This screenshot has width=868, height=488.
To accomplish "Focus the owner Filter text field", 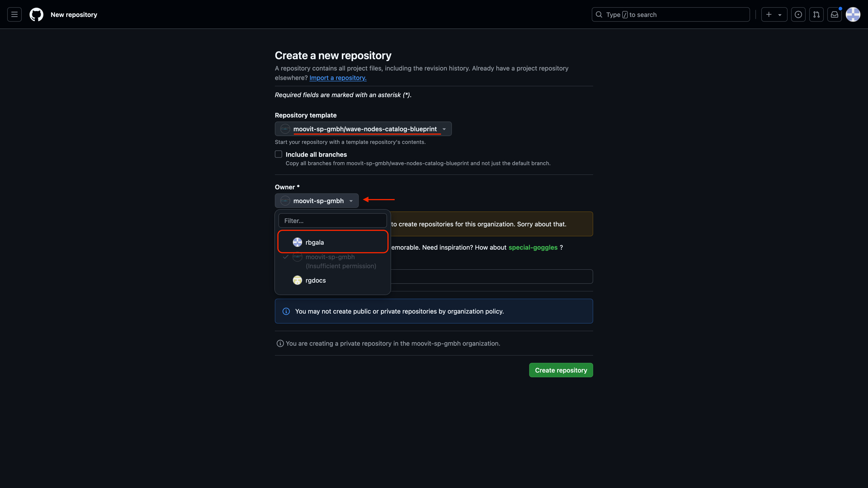I will coord(332,221).
